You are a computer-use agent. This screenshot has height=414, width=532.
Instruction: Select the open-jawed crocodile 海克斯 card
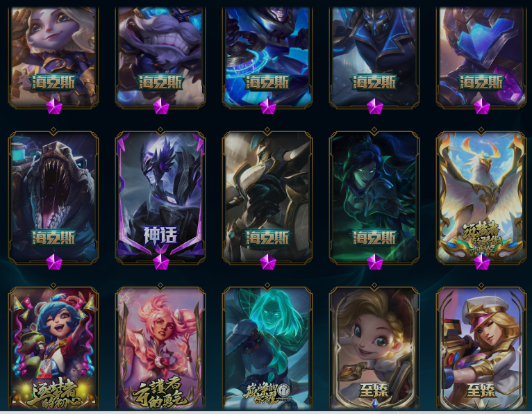click(x=53, y=197)
